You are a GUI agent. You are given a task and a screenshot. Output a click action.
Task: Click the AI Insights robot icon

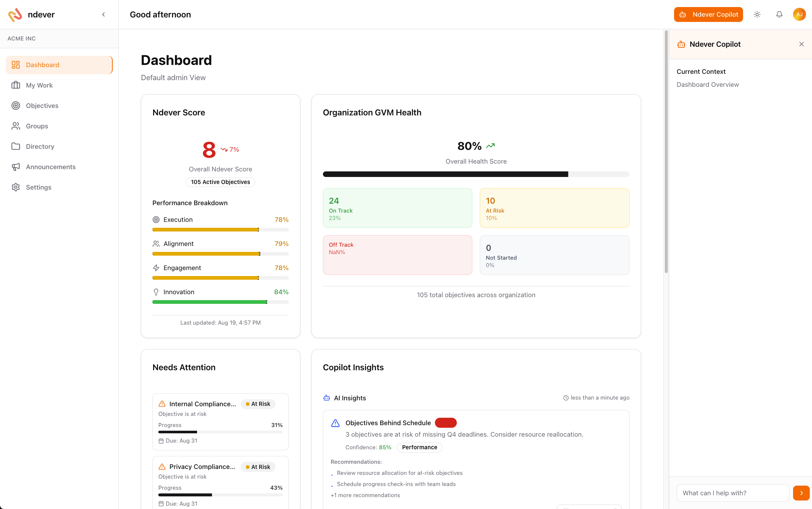click(x=327, y=398)
